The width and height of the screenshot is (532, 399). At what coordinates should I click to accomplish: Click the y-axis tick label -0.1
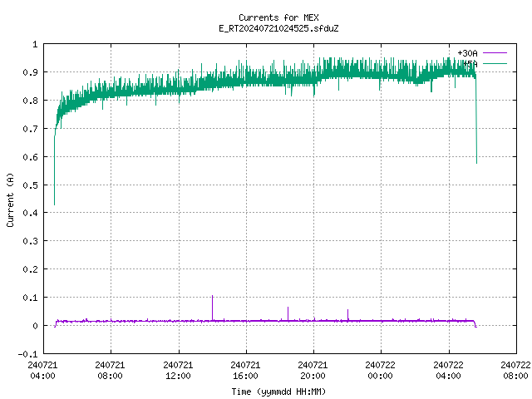tap(27, 354)
